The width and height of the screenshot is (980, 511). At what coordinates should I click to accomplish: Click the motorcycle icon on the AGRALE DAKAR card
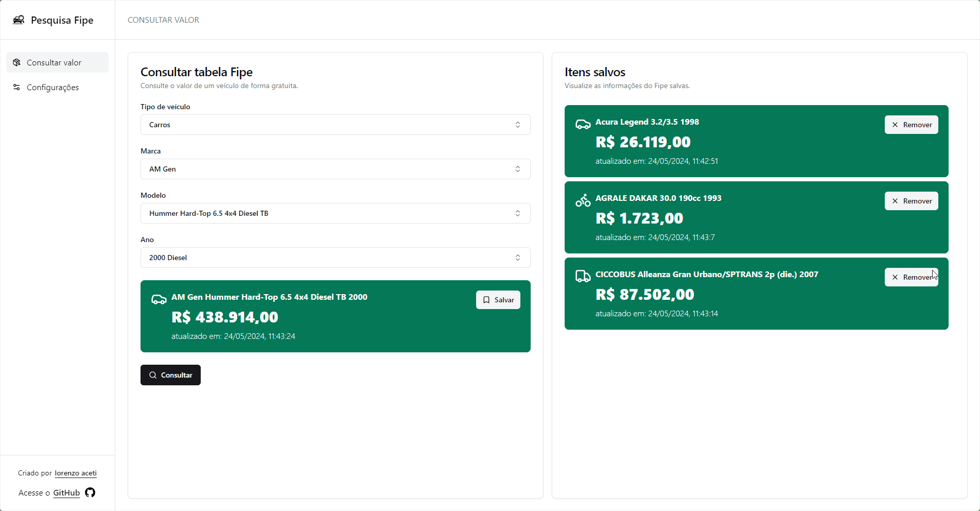point(583,200)
